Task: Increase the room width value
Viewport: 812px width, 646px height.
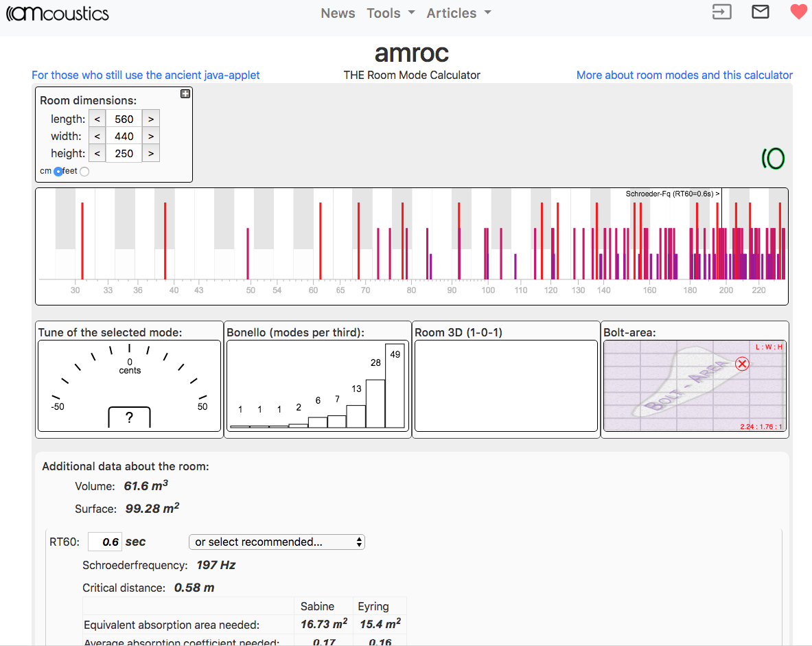Action: click(x=151, y=136)
